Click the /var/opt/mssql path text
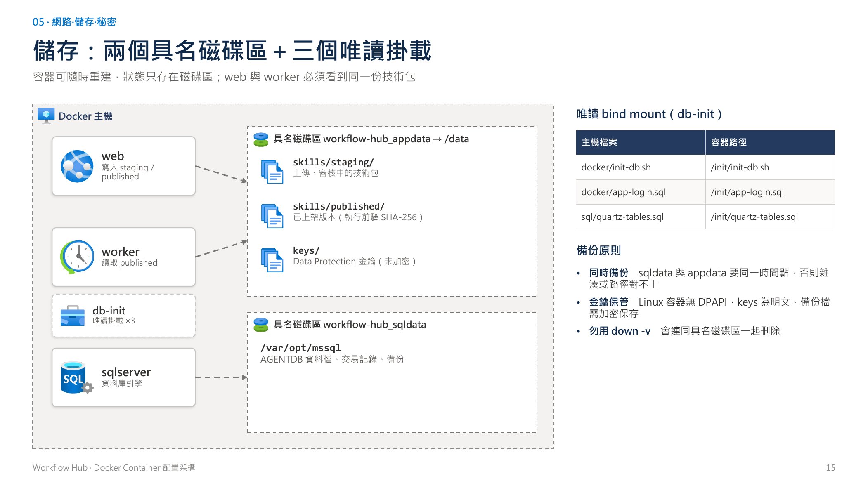The height and width of the screenshot is (488, 868). pyautogui.click(x=300, y=348)
